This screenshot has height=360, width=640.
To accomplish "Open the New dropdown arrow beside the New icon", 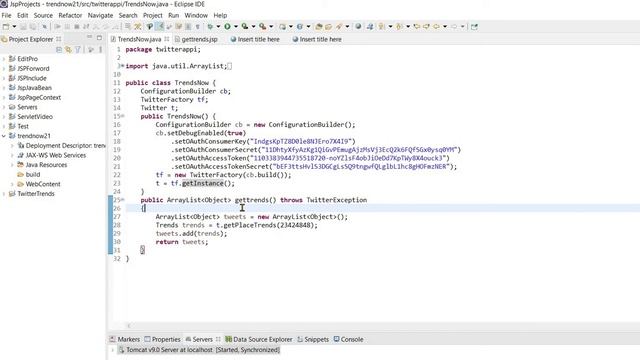I will pyautogui.click(x=14, y=27).
